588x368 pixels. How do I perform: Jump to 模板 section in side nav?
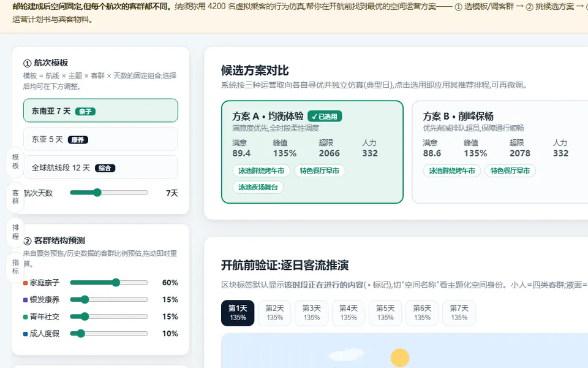pyautogui.click(x=15, y=161)
